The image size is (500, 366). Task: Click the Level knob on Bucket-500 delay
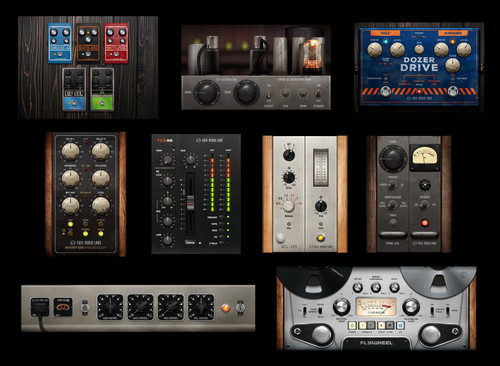[x=101, y=205]
